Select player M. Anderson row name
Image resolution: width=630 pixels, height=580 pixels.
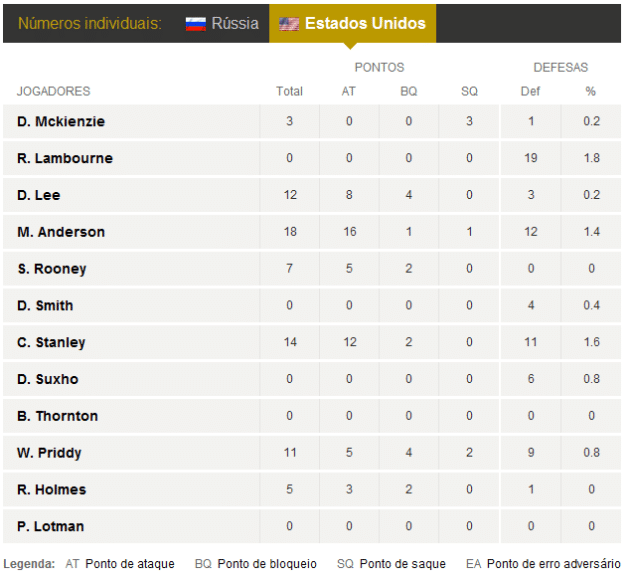(x=61, y=232)
